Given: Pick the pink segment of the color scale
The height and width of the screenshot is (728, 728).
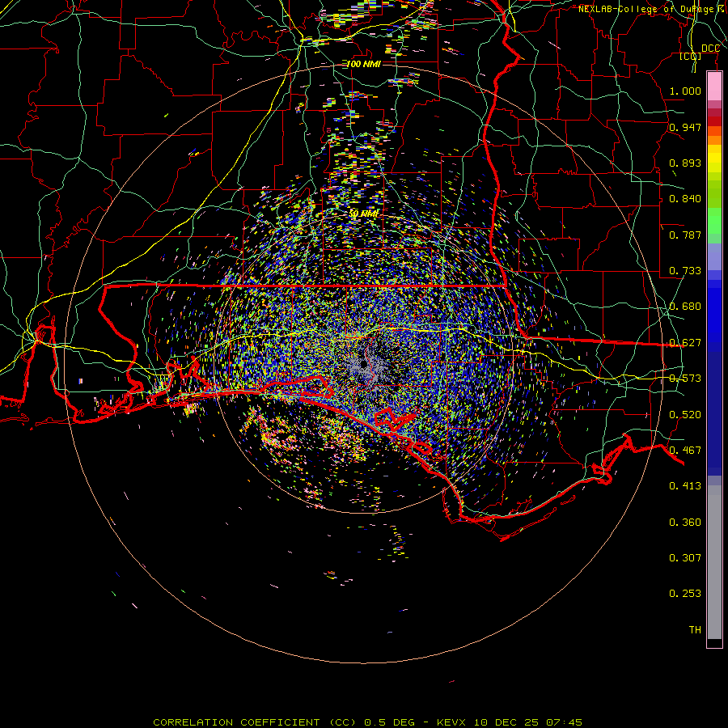Looking at the screenshot, I should (x=714, y=87).
